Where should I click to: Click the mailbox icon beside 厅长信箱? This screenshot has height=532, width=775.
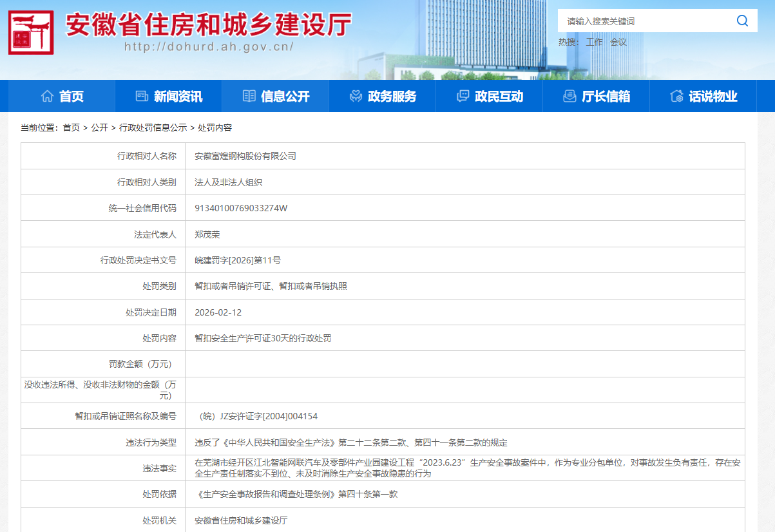tap(569, 97)
